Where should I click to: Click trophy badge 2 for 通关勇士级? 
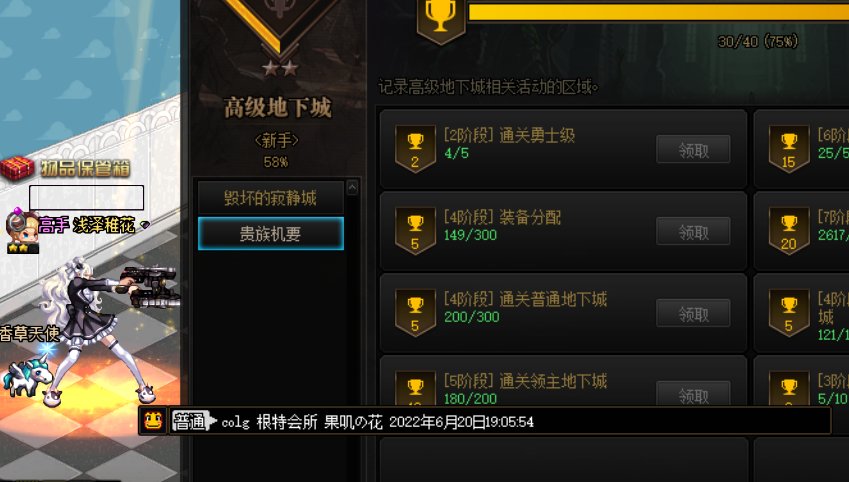(415, 149)
